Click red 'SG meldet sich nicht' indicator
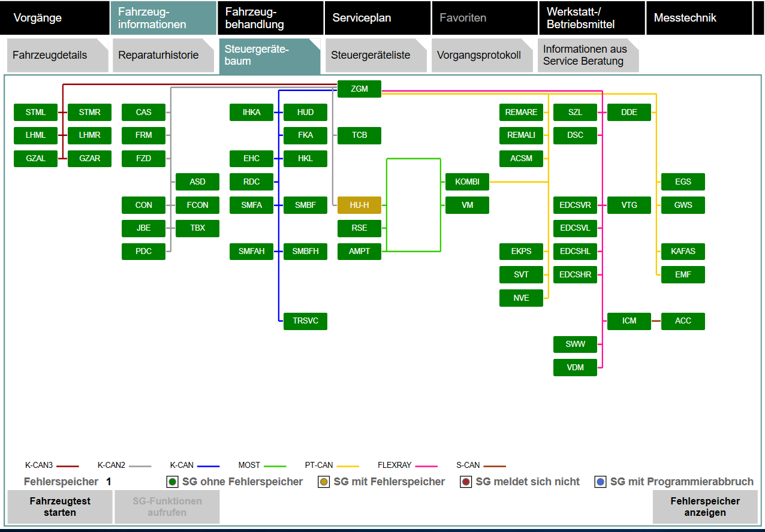Viewport: 765px width, 532px height. pyautogui.click(x=466, y=482)
